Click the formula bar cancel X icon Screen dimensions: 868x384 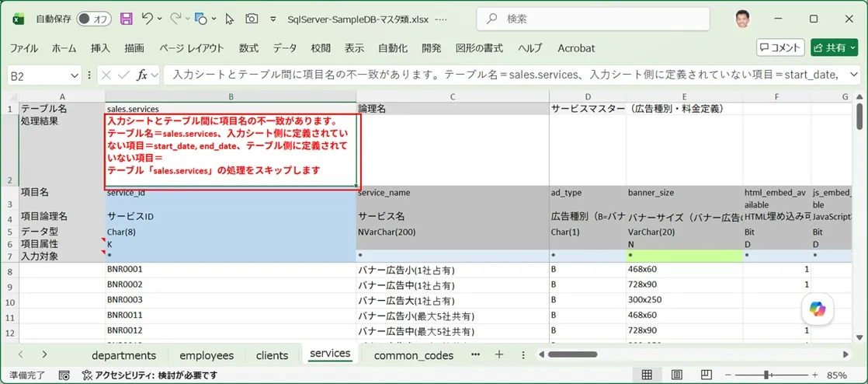click(107, 75)
